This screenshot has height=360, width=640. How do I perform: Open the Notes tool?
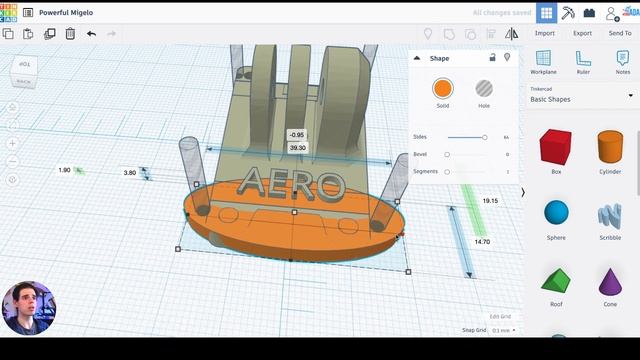(622, 62)
